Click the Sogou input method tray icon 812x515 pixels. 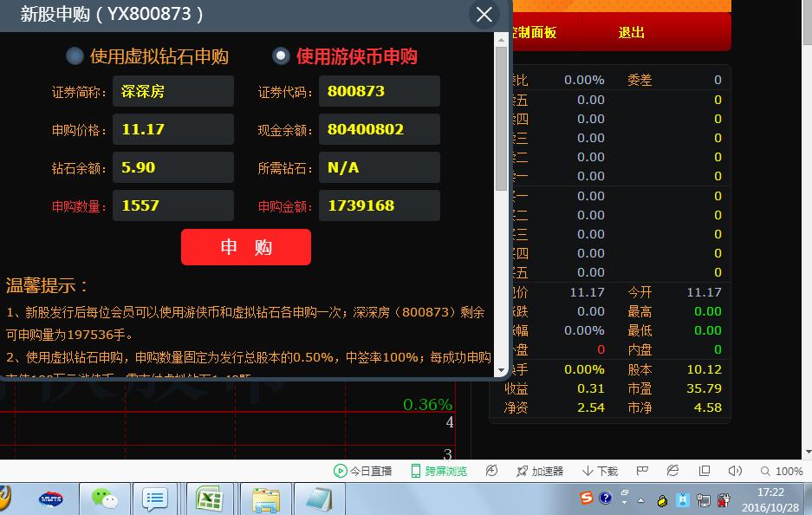[587, 498]
